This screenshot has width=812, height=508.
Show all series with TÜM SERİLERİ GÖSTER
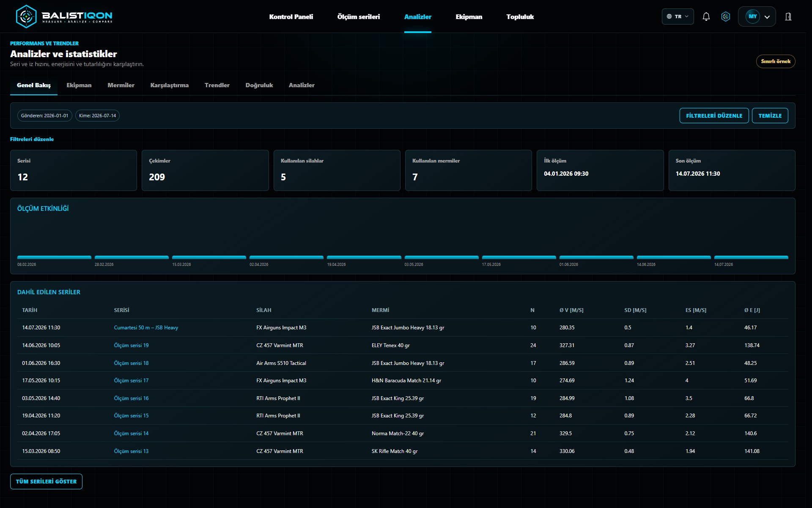click(46, 481)
